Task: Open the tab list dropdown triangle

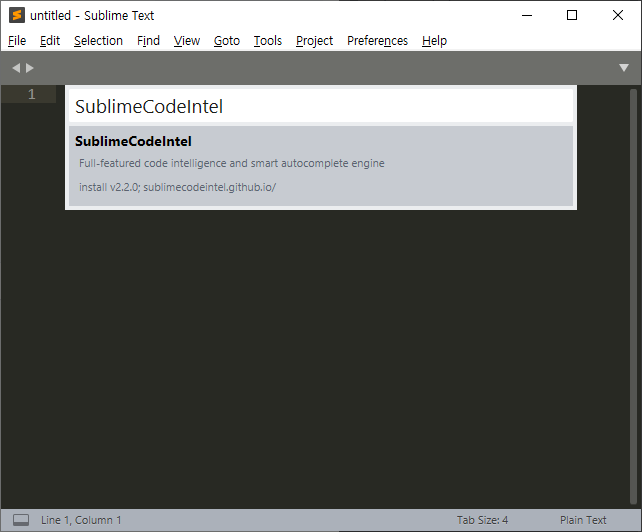Action: [624, 68]
